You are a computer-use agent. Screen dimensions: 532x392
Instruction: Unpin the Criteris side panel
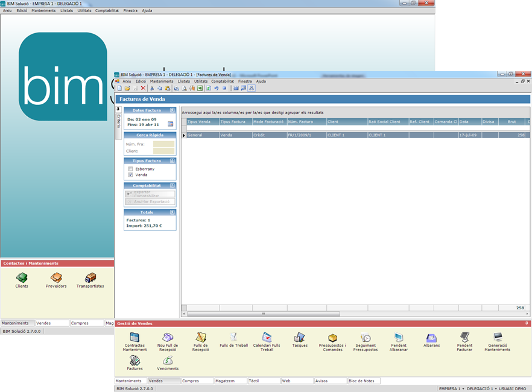tap(118, 109)
